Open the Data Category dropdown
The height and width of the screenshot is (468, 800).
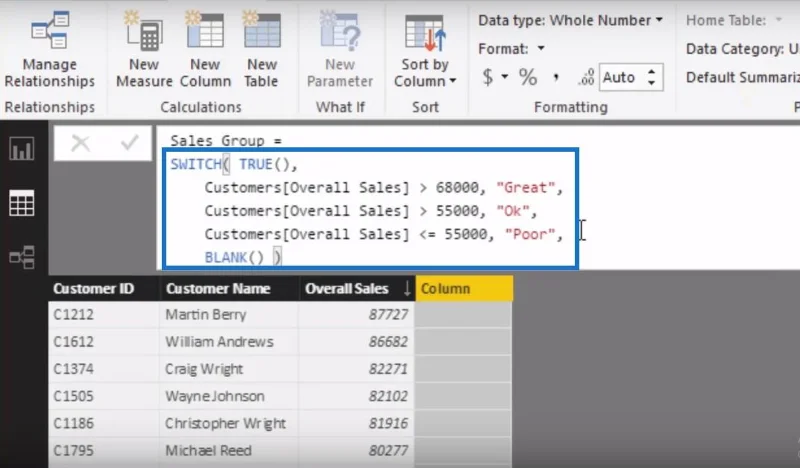(742, 49)
